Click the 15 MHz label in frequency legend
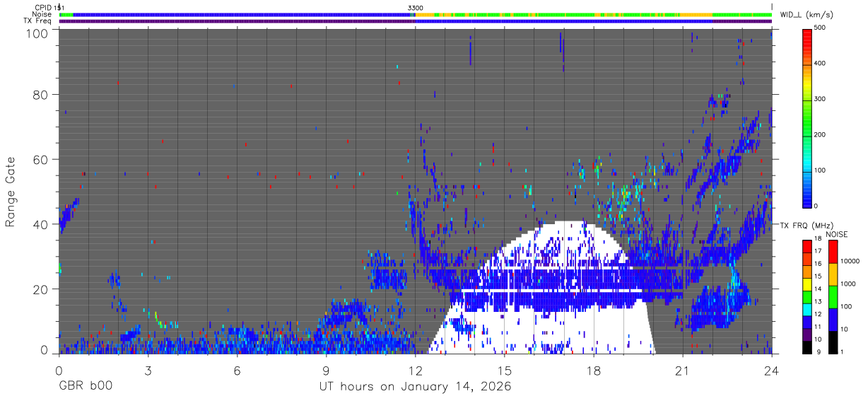The image size is (868, 401). [x=819, y=276]
